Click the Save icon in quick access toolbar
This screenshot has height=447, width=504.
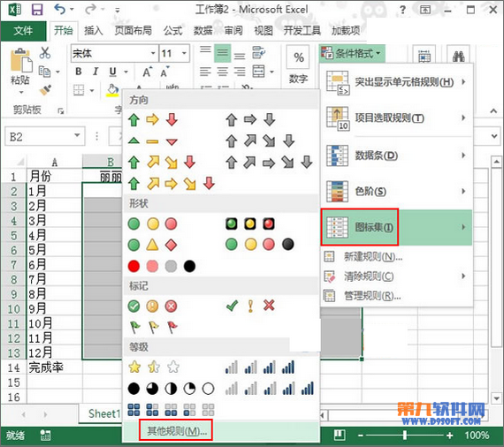click(37, 10)
